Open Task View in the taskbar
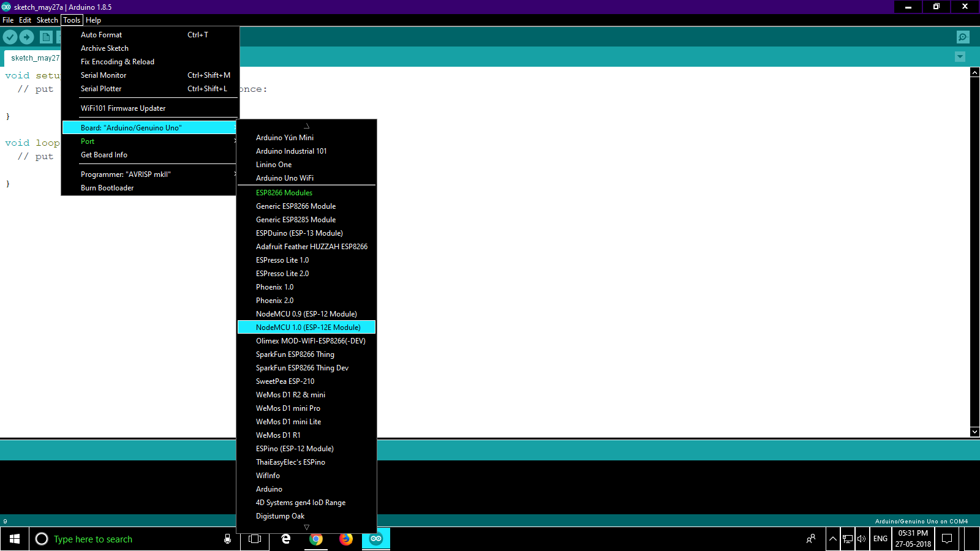Image resolution: width=980 pixels, height=551 pixels. pyautogui.click(x=255, y=539)
